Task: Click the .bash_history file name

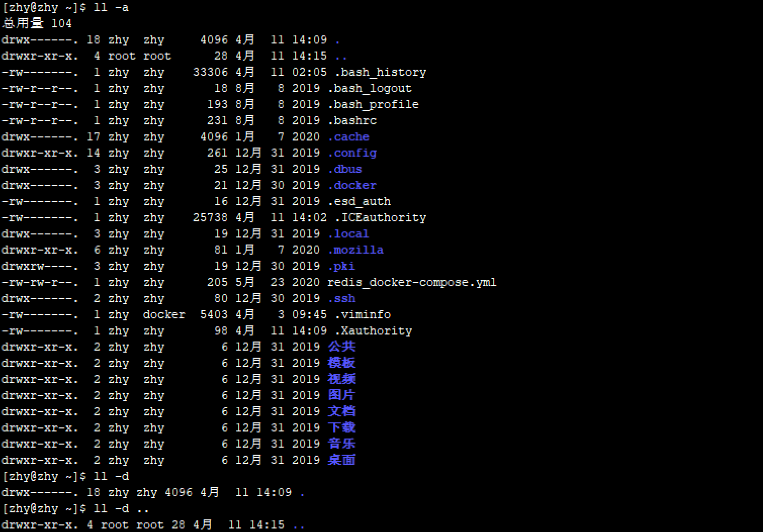Action: (381, 72)
